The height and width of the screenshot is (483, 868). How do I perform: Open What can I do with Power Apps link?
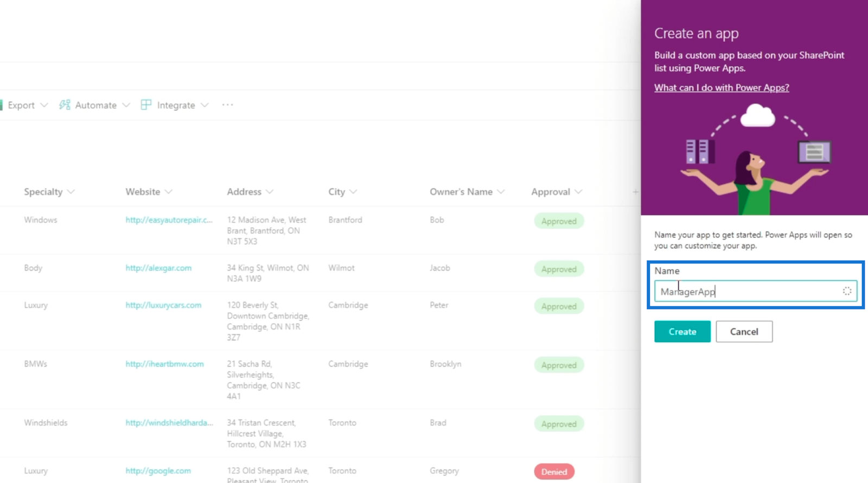click(722, 88)
